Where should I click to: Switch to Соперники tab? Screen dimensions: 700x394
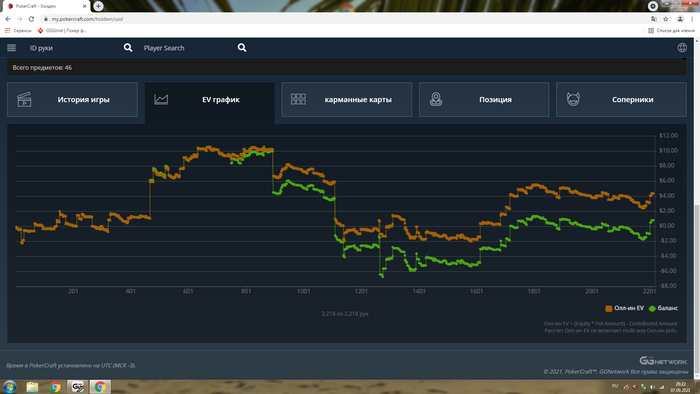coord(621,100)
